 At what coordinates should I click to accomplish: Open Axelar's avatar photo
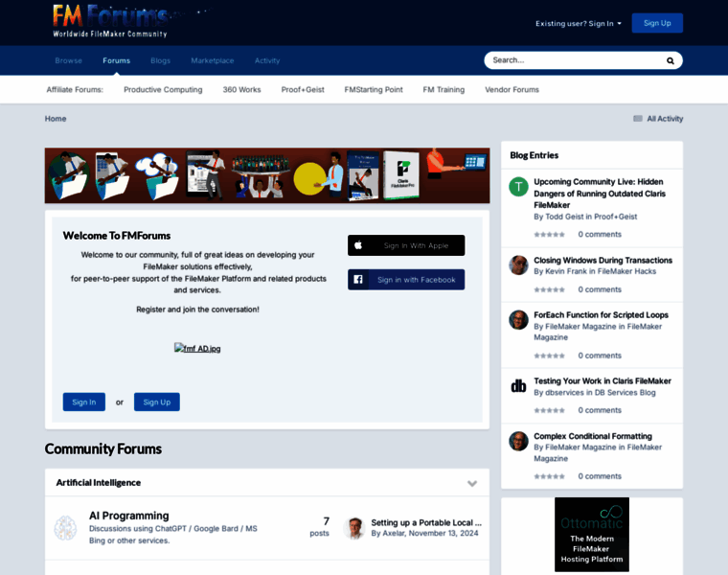point(354,528)
